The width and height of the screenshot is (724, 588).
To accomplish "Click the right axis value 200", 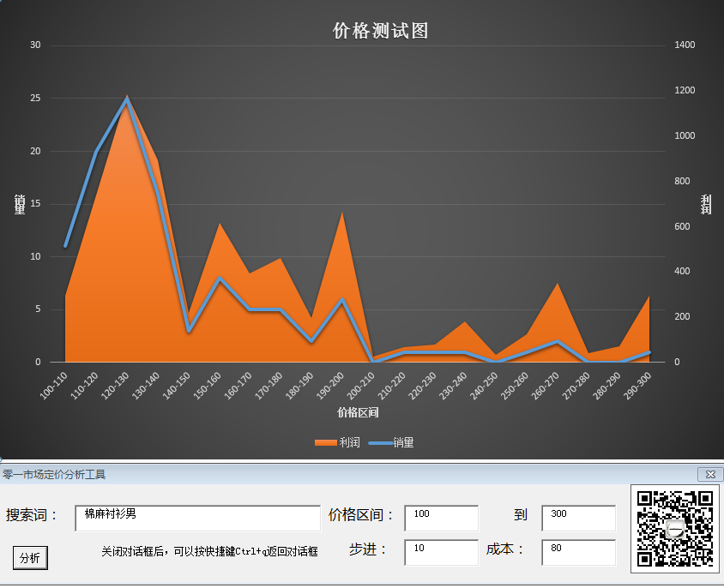I will click(x=682, y=316).
